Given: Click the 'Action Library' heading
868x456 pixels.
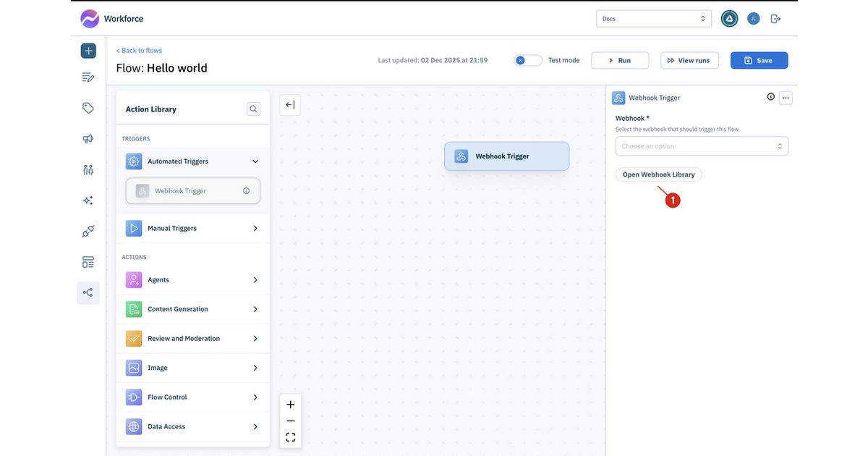Looking at the screenshot, I should tap(151, 109).
